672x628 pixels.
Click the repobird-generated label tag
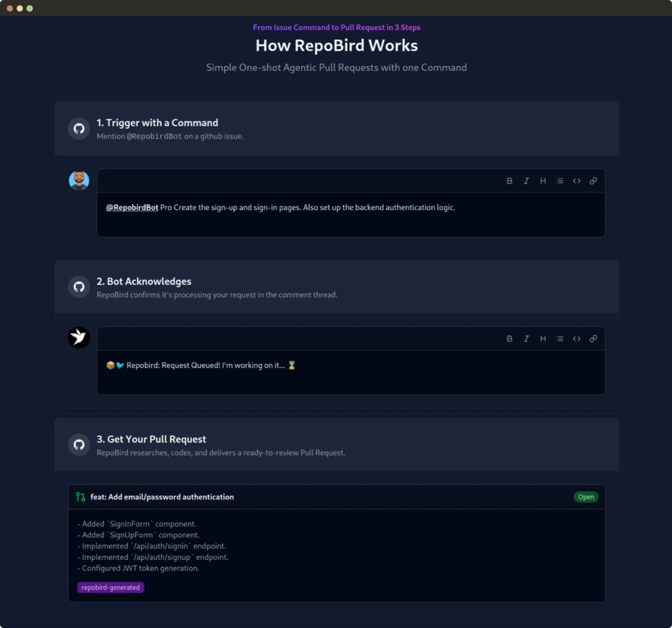tap(111, 587)
